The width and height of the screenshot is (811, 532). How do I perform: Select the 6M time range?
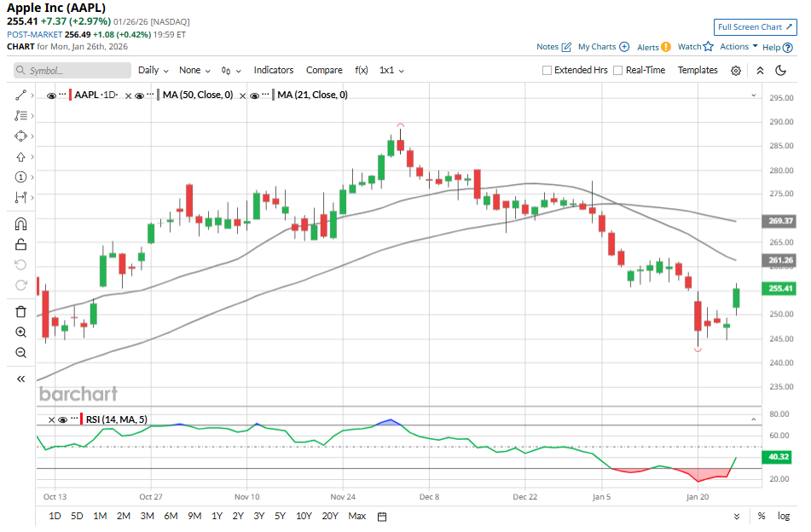coord(171,516)
